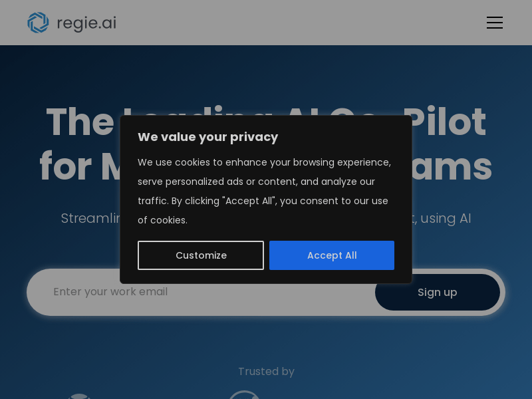Screen dimensions: 532x399
Task: Click the "We value your privacy" heading
Action: pyautogui.click(x=207, y=137)
